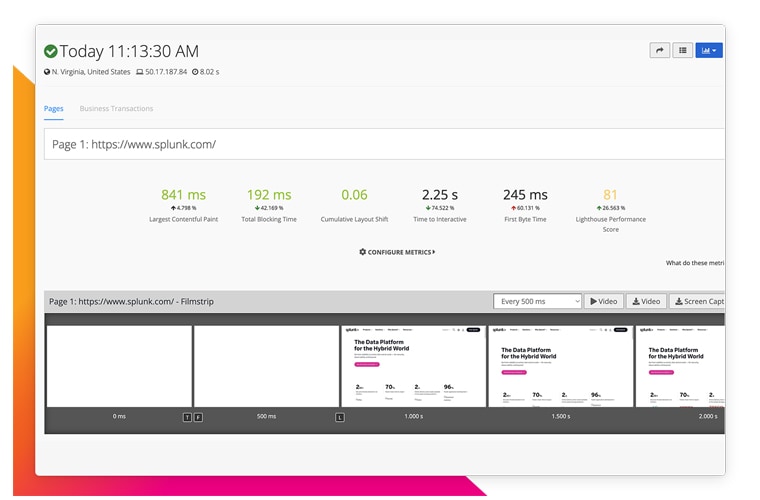760x500 pixels.
Task: Open the Every 500 ms interval dropdown
Action: point(537,301)
